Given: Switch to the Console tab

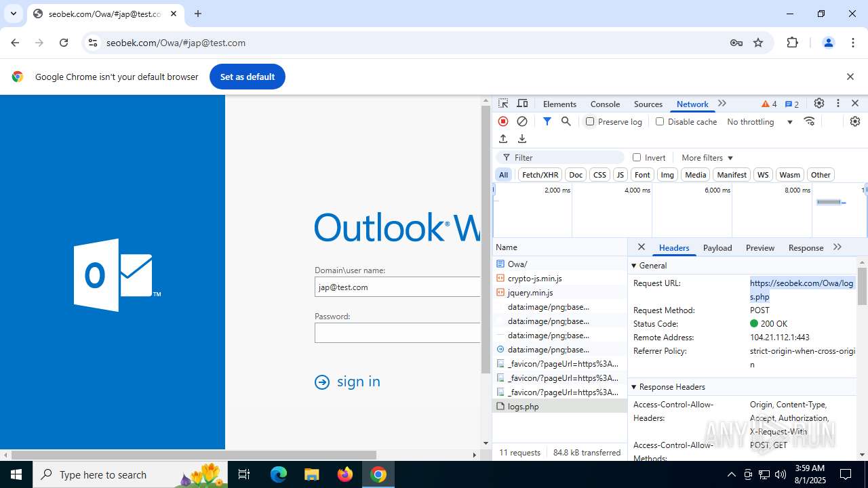Looking at the screenshot, I should pyautogui.click(x=605, y=104).
